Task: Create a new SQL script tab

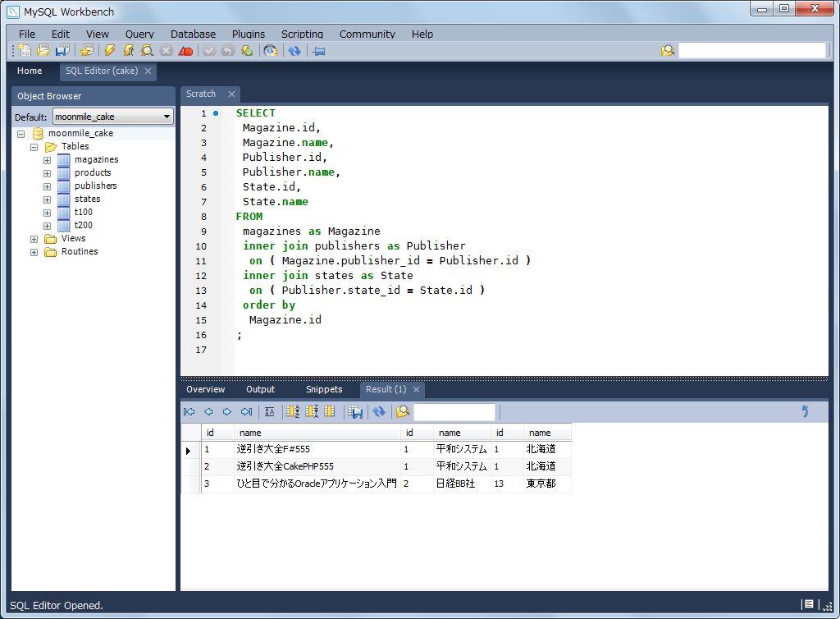Action: pyautogui.click(x=25, y=51)
